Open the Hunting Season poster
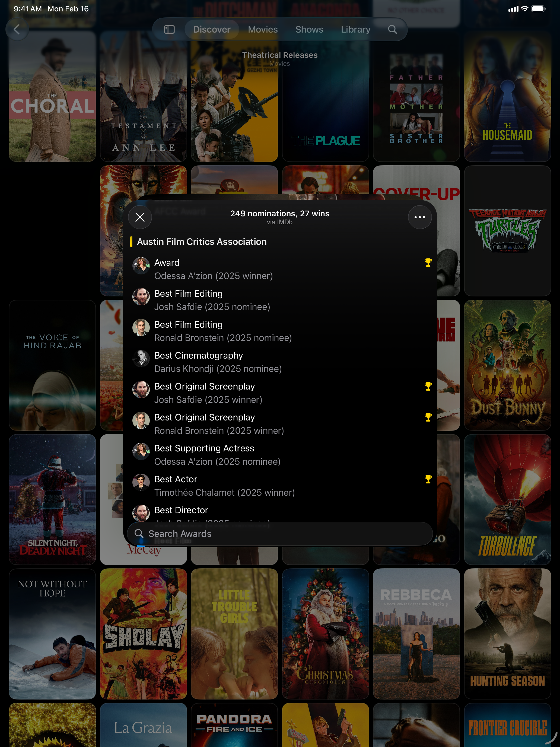This screenshot has width=560, height=747. tap(507, 634)
